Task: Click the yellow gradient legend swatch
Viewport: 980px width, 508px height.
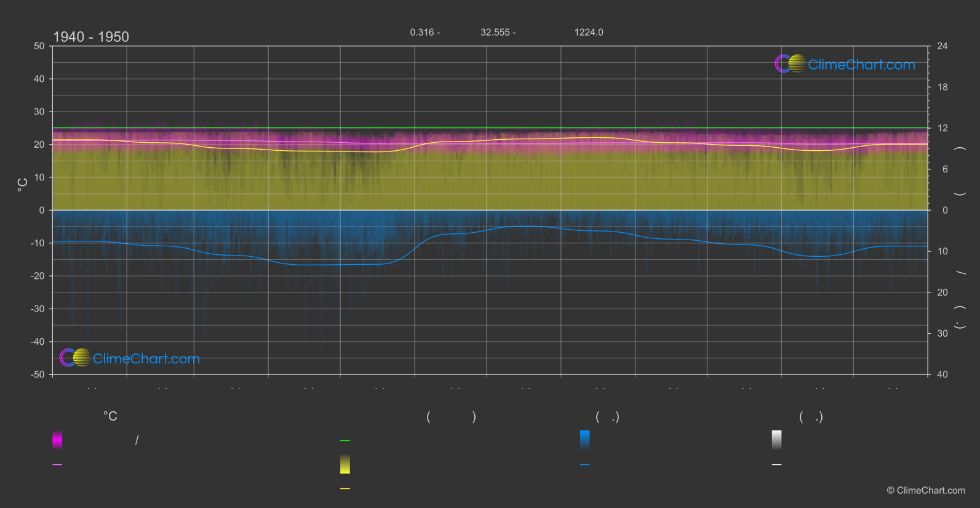Action: pos(345,464)
